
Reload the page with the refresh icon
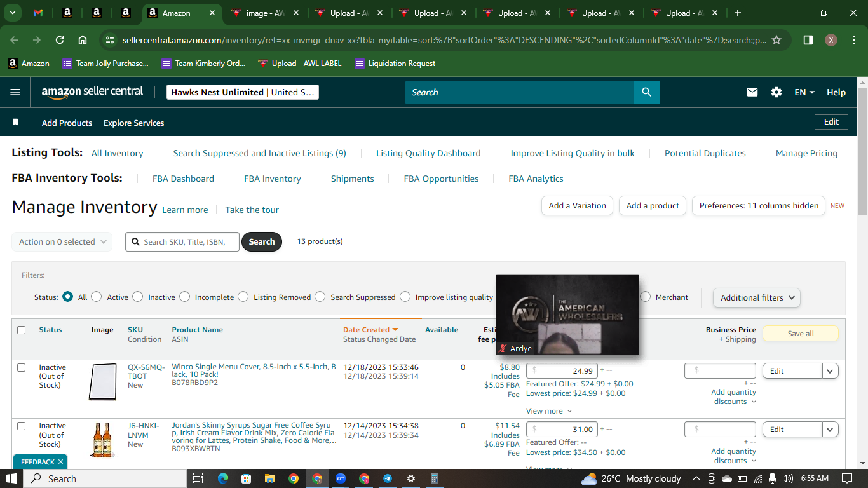coord(60,40)
